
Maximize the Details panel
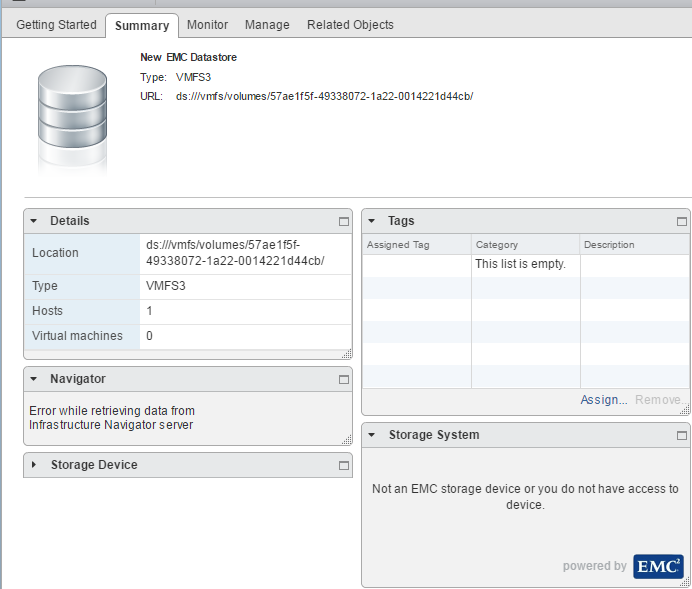coord(343,221)
